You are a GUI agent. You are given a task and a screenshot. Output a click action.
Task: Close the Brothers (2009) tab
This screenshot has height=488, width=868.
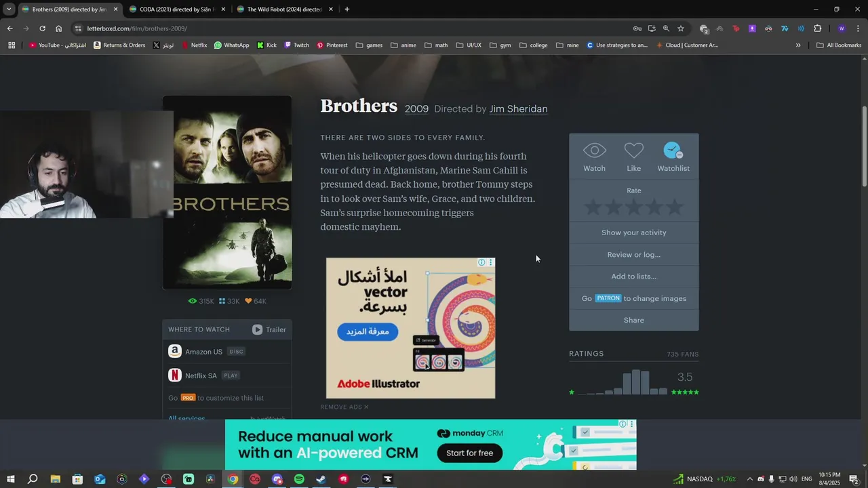click(115, 9)
